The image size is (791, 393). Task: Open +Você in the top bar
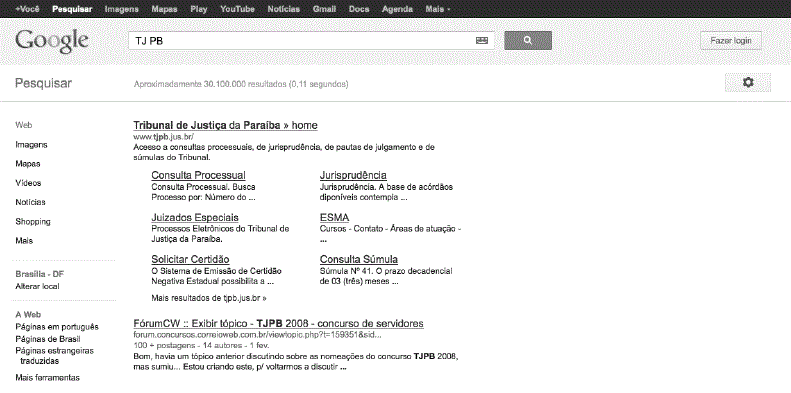pyautogui.click(x=27, y=9)
